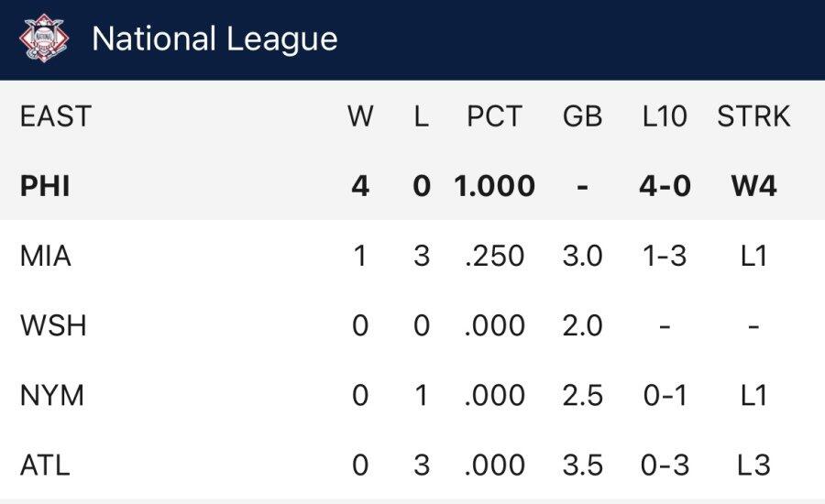Viewport: 825px width, 504px height.
Task: Click the National League logo icon
Action: pos(44,38)
